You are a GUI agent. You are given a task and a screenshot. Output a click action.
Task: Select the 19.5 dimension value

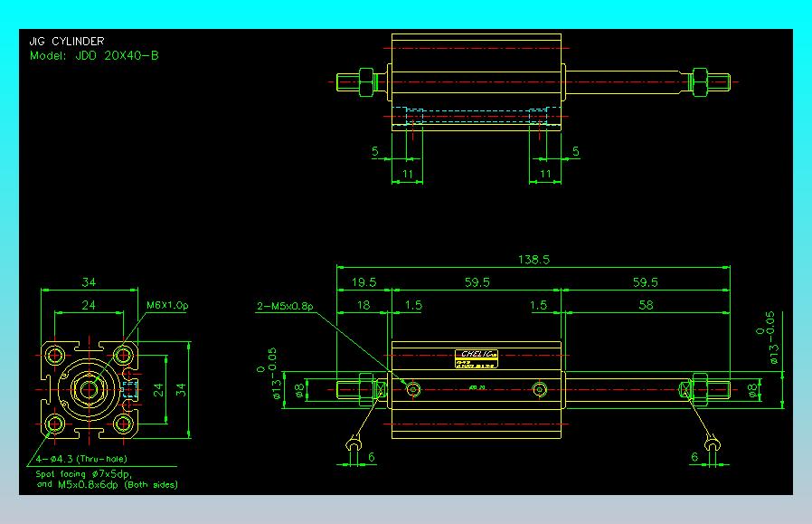[x=364, y=282]
